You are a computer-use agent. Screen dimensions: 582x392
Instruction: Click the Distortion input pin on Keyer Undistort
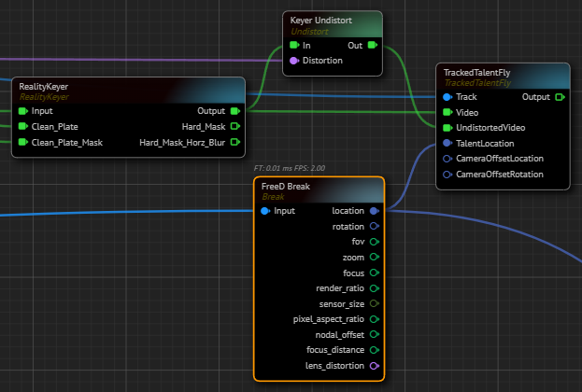[293, 61]
